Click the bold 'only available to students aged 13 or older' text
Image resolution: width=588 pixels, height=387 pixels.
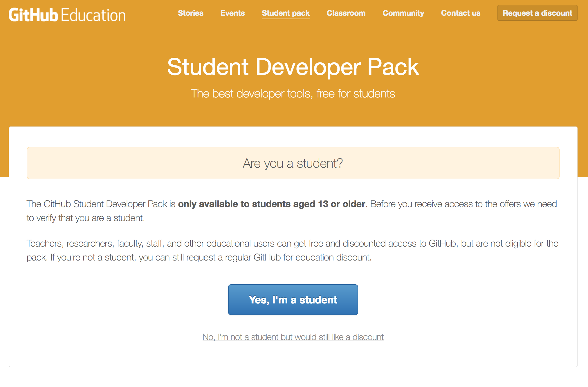[x=271, y=204]
